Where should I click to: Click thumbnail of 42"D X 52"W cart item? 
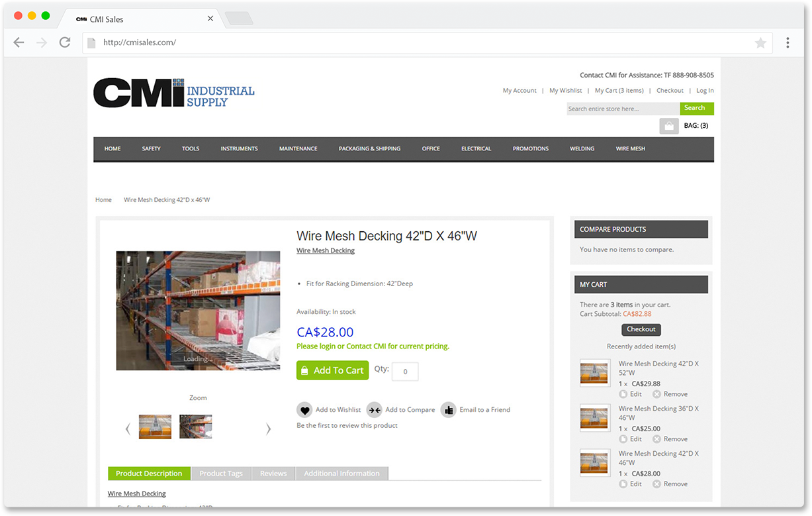pyautogui.click(x=595, y=374)
